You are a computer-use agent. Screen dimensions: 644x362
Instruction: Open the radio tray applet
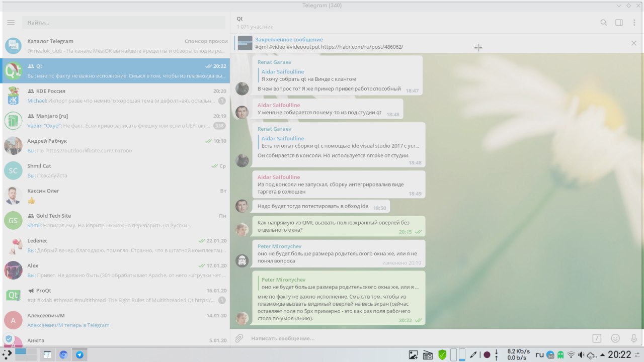coord(428,354)
